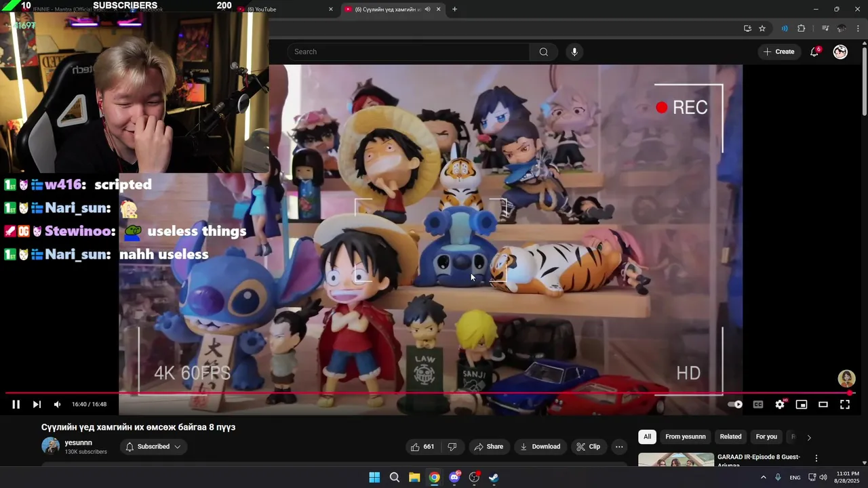Open the yesunnn channel avatar
This screenshot has height=488, width=868.
click(x=51, y=446)
